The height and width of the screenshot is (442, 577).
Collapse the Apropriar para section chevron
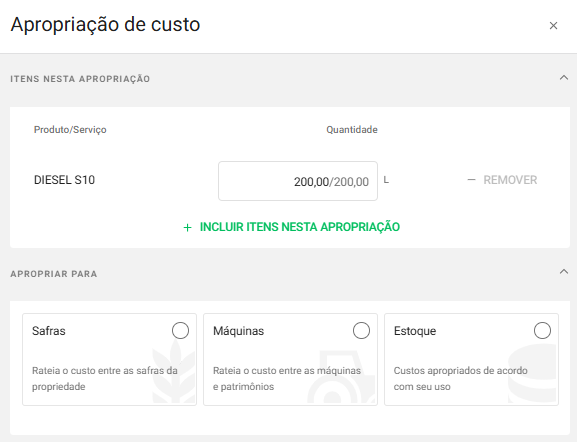(x=564, y=272)
